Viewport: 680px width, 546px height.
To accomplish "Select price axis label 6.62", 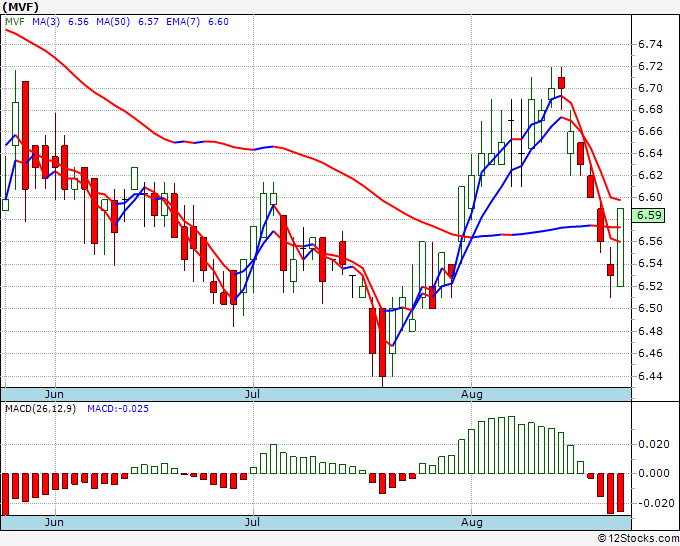I will tap(650, 175).
